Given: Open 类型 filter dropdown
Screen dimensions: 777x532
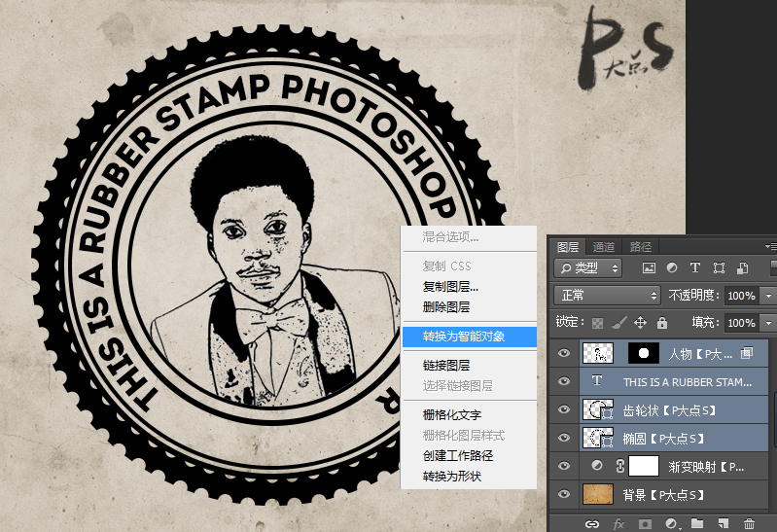Looking at the screenshot, I should [x=588, y=268].
